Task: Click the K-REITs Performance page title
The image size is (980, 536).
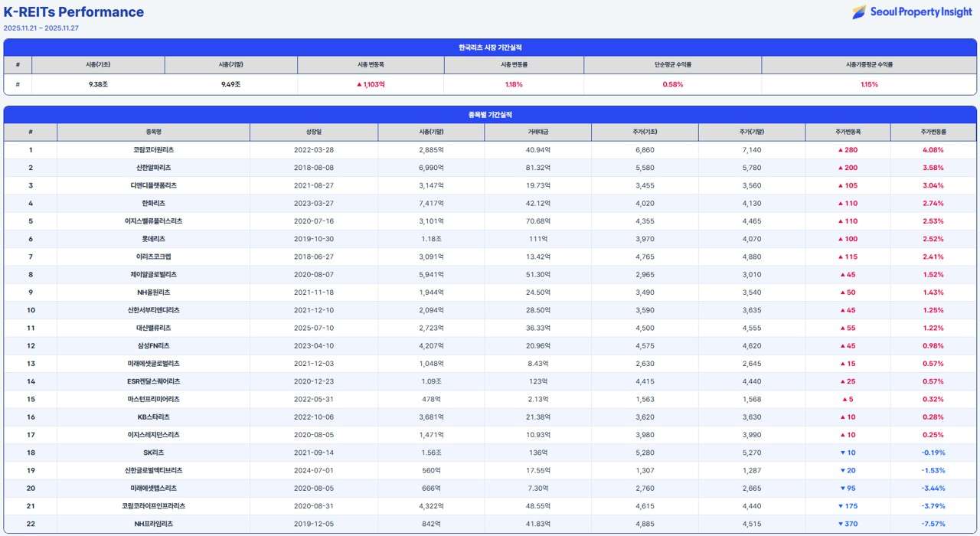Action: (x=73, y=12)
